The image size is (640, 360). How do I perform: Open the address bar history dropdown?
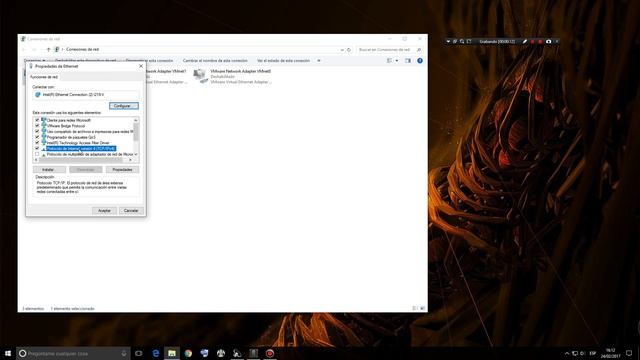click(x=342, y=50)
